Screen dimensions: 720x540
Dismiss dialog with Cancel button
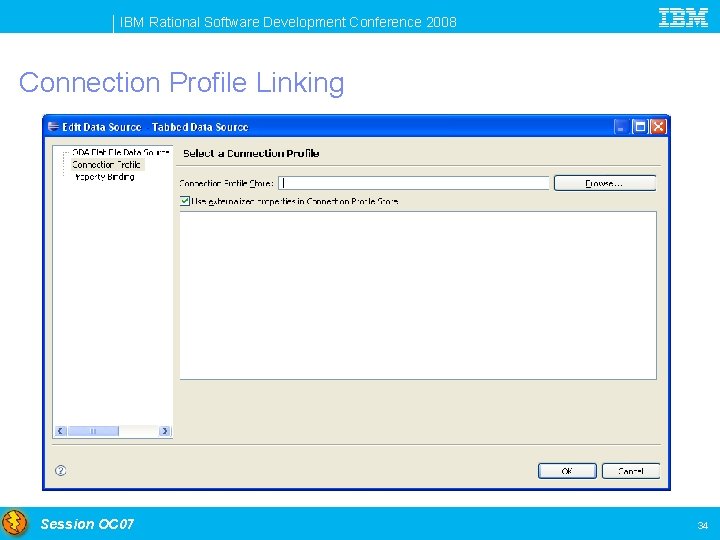click(x=630, y=471)
